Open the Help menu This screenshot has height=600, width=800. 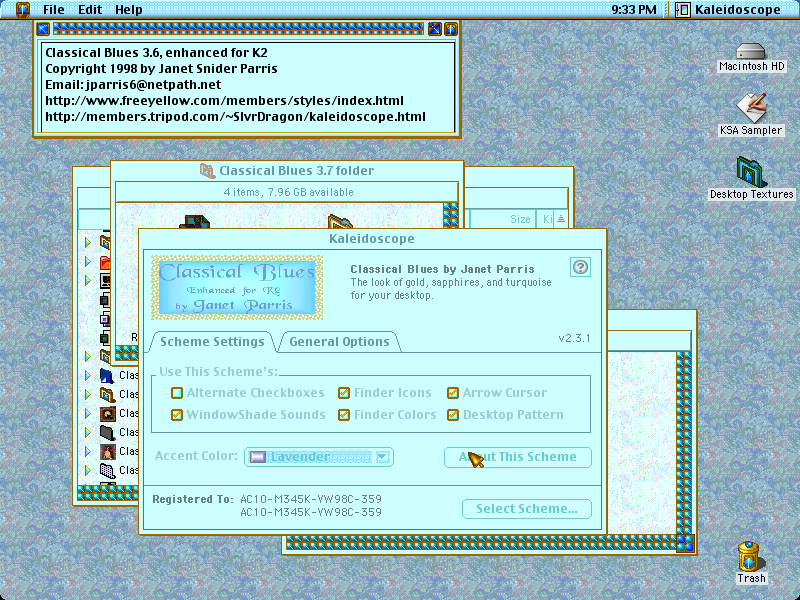click(x=129, y=9)
